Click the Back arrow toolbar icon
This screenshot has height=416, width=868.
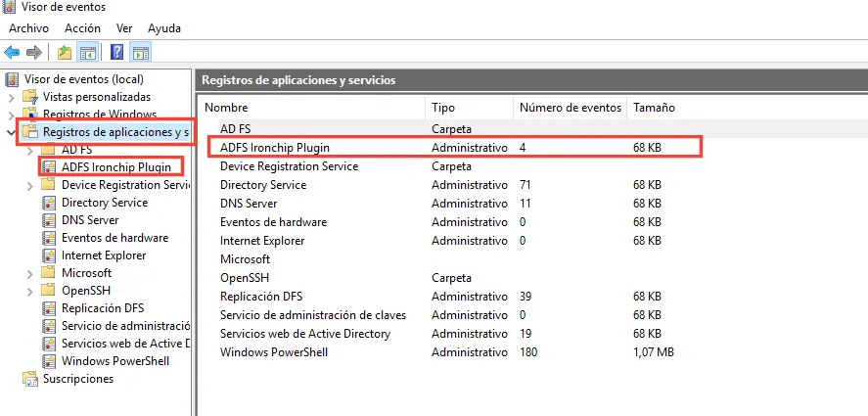[12, 53]
